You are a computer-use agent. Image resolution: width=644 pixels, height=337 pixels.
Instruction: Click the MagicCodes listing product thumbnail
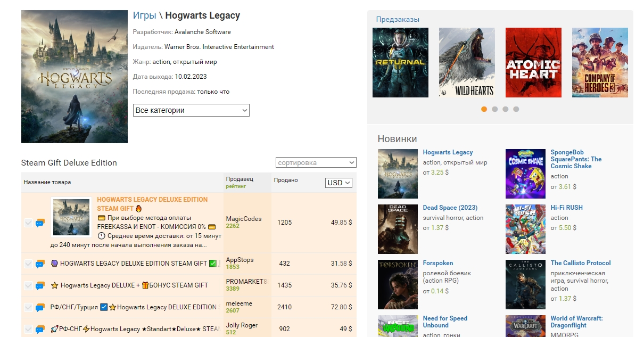coord(71,217)
